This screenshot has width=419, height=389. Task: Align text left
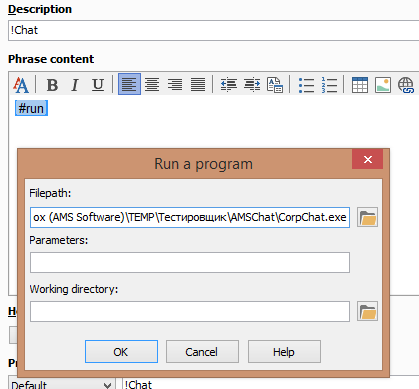click(129, 84)
